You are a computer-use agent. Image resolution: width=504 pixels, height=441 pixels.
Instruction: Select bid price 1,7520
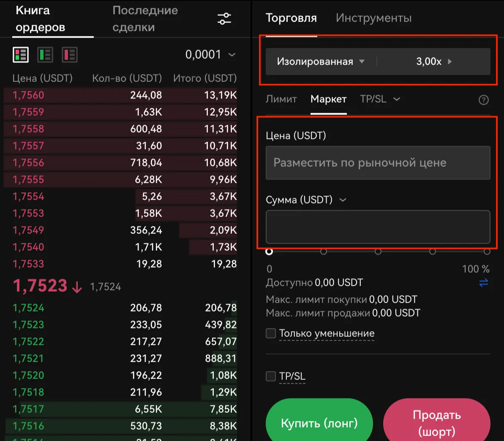[x=28, y=375]
